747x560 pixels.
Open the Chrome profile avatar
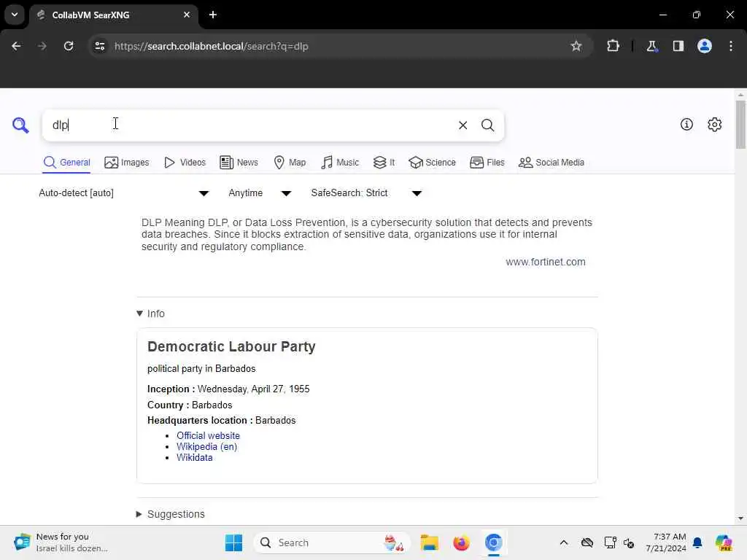pyautogui.click(x=704, y=46)
